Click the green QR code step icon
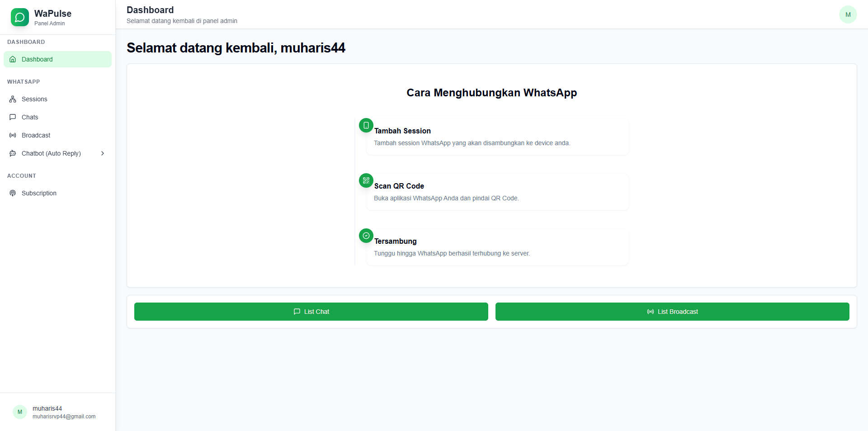 pyautogui.click(x=366, y=180)
